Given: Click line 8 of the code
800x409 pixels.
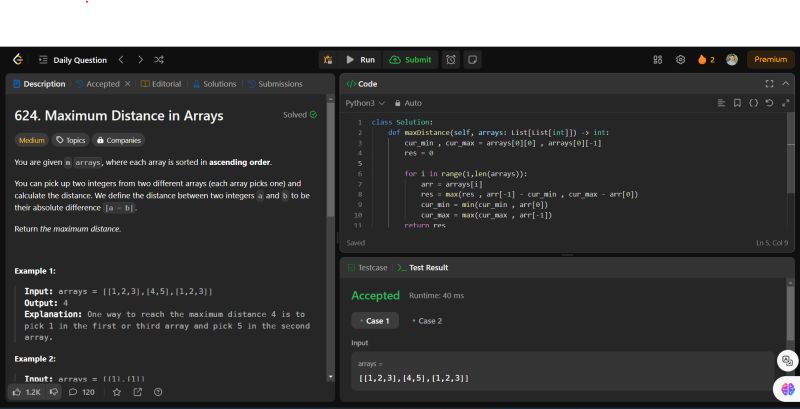Looking at the screenshot, I should click(530, 194).
